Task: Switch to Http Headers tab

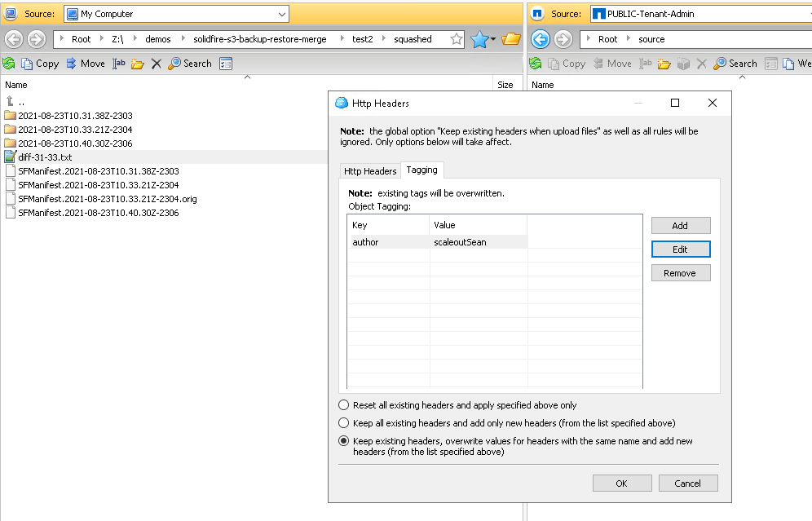Action: point(370,171)
